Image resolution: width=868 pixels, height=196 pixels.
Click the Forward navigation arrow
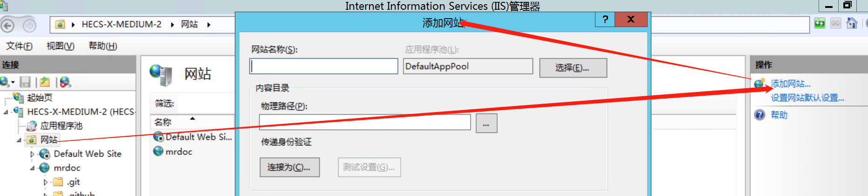(x=29, y=25)
